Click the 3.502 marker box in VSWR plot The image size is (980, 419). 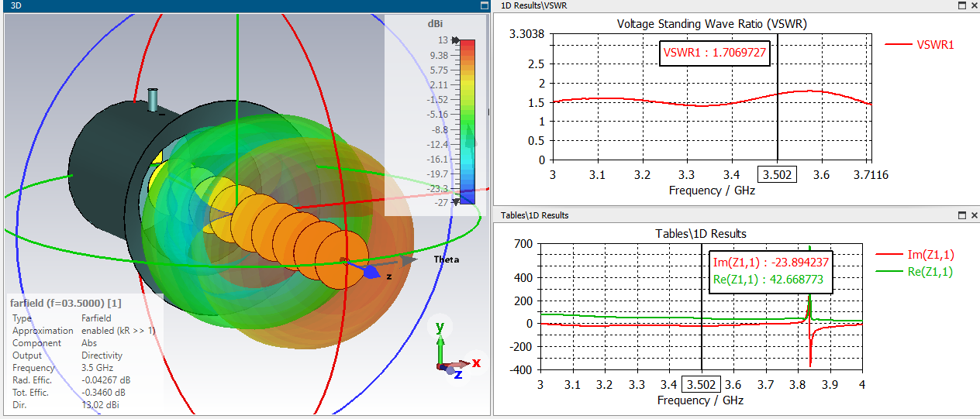click(777, 176)
